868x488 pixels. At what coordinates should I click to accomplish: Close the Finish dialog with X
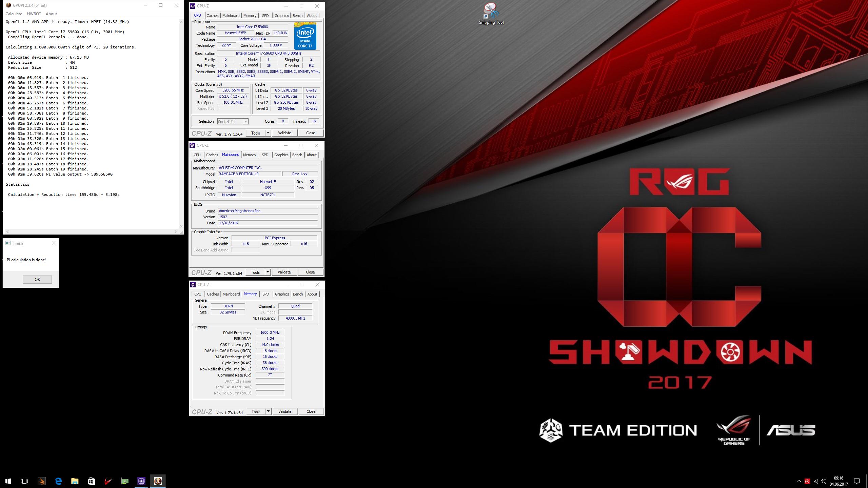(53, 243)
